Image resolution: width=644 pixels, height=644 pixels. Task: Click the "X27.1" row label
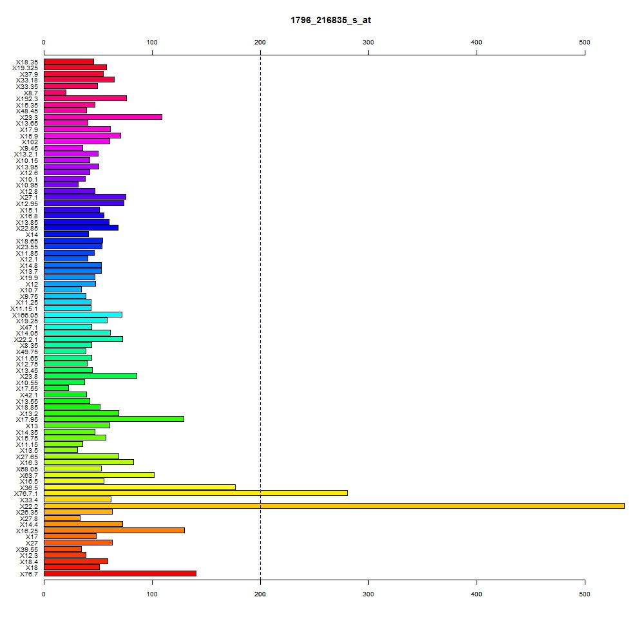(x=29, y=198)
